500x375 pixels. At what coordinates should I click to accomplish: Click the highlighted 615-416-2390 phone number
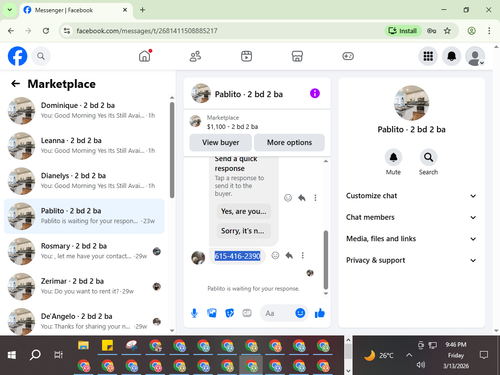click(237, 256)
